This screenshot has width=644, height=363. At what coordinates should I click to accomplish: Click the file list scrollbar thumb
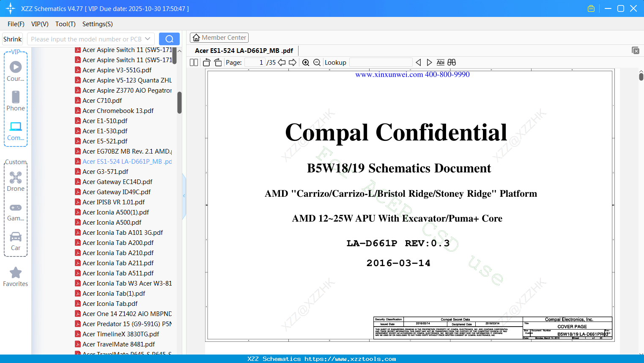(x=179, y=102)
